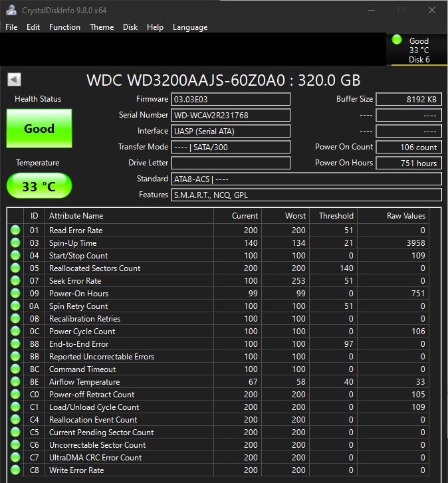Open the Language menu
The height and width of the screenshot is (483, 448).
tap(190, 27)
